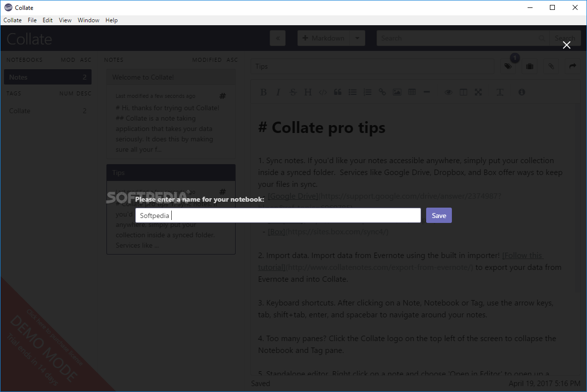Create a bulleted list
This screenshot has height=392, width=587.
352,92
